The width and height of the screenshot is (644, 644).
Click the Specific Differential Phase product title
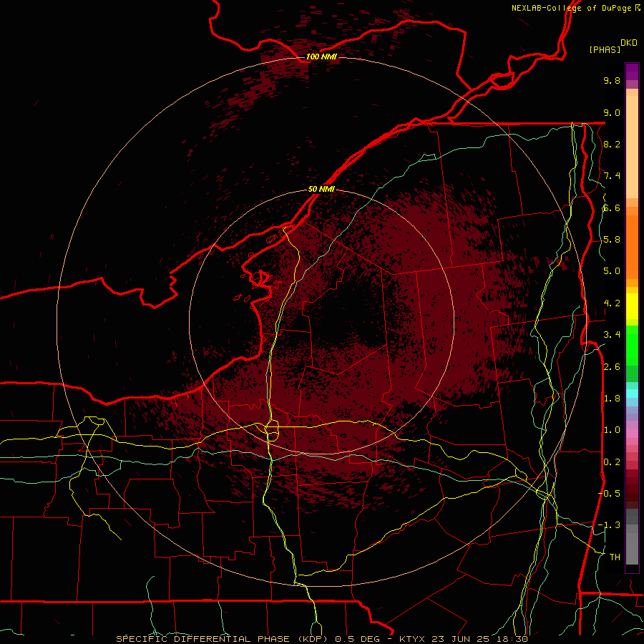tap(223, 639)
